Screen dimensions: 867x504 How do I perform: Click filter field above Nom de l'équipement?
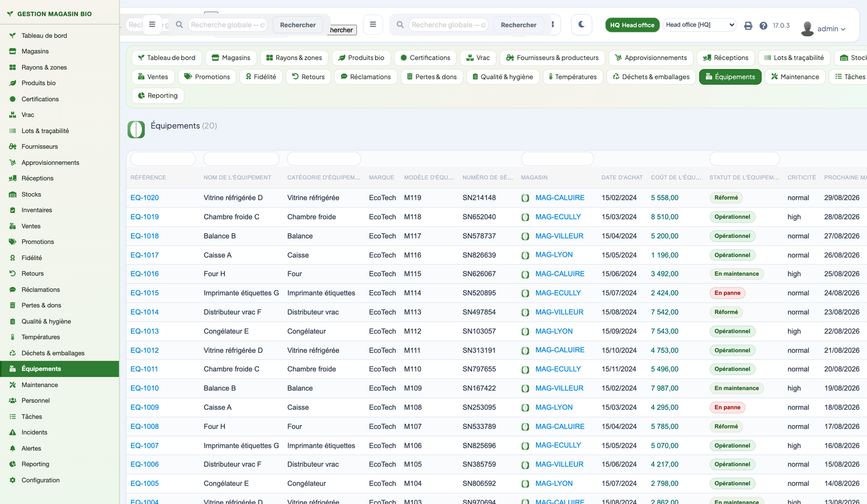pos(241,159)
